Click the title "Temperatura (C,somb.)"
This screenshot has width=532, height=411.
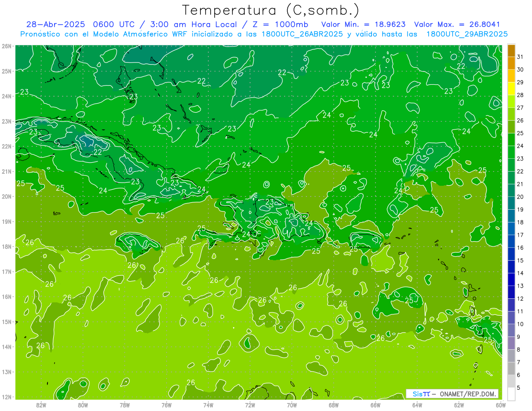point(271,10)
